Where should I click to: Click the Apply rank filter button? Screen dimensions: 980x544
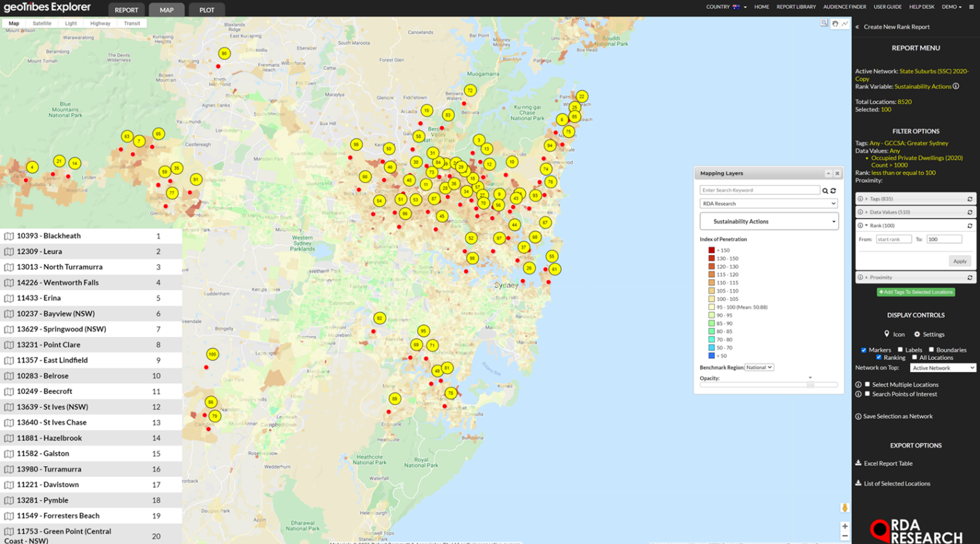click(959, 261)
